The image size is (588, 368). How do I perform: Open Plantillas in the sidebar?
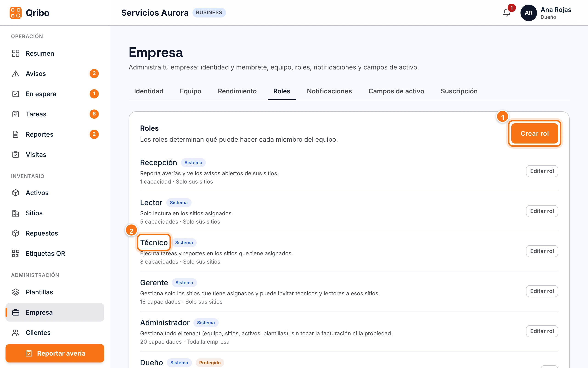pyautogui.click(x=55, y=292)
